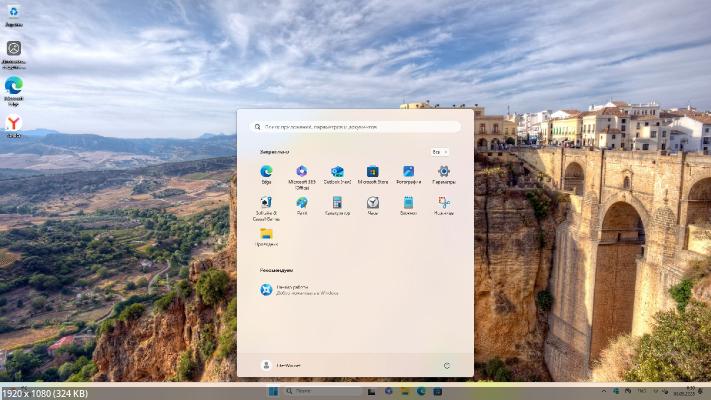Open the Paint app
Image resolution: width=711 pixels, height=400 pixels.
click(x=301, y=203)
